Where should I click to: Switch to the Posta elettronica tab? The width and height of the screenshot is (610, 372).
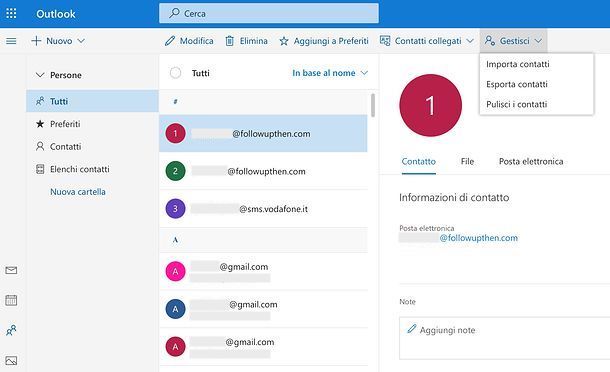pos(531,161)
